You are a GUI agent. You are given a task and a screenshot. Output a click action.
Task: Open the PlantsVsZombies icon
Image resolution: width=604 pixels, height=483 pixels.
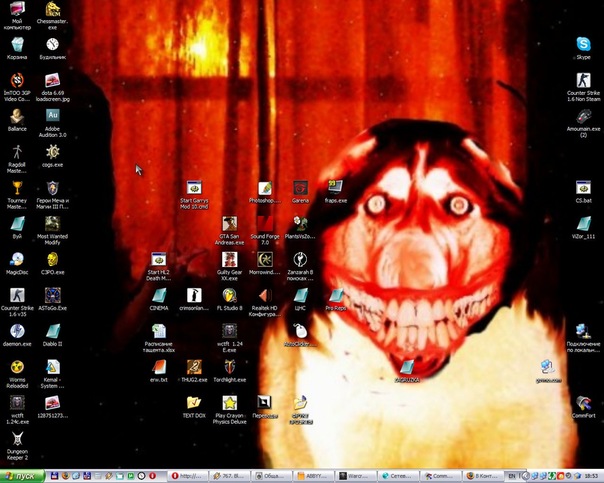(300, 228)
